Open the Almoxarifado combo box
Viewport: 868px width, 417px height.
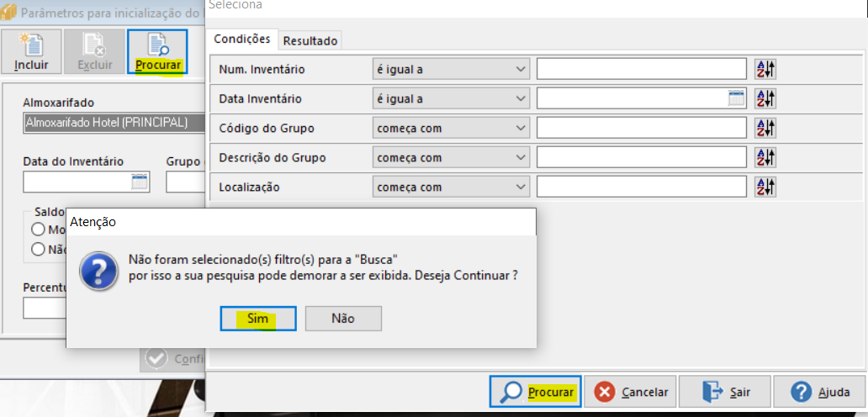coord(114,123)
